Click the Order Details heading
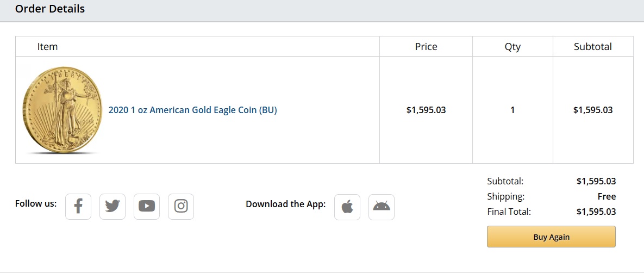Screen dimensions: 644x279 (x=50, y=9)
